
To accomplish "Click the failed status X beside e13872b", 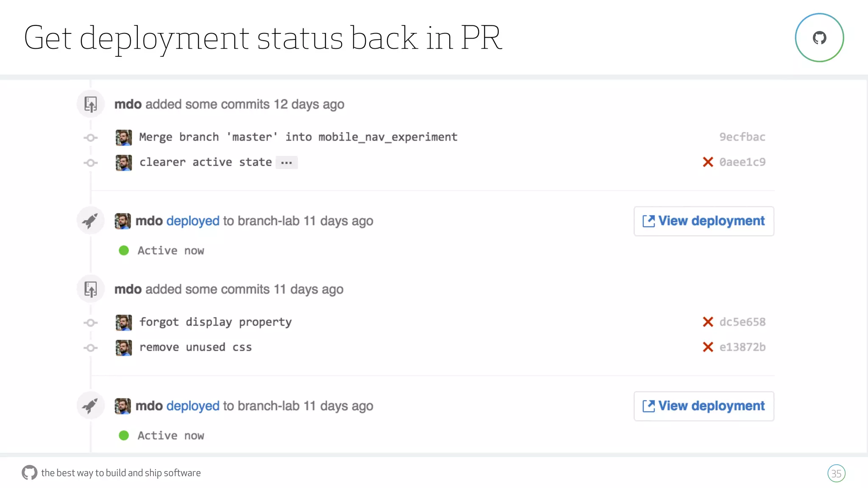I will point(708,347).
